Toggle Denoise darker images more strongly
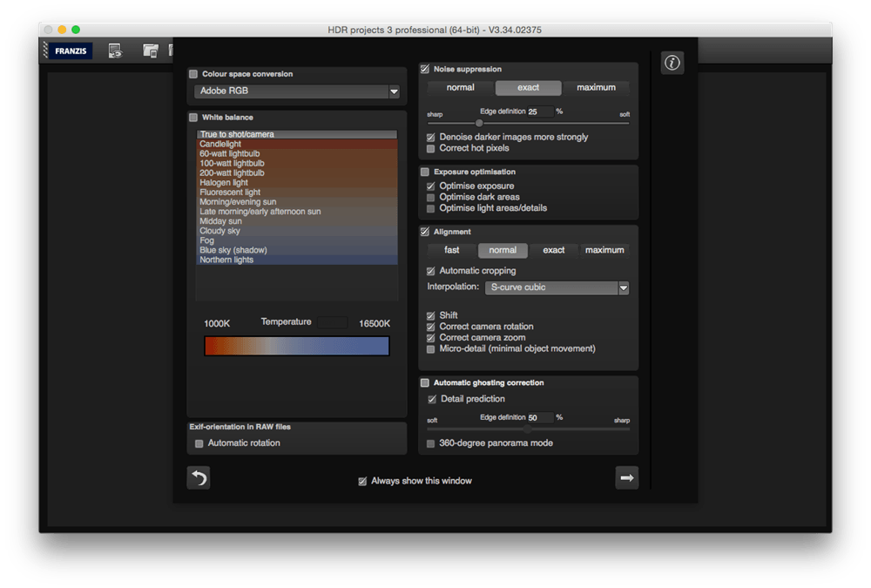Screen dimensions: 871x588 [430, 138]
